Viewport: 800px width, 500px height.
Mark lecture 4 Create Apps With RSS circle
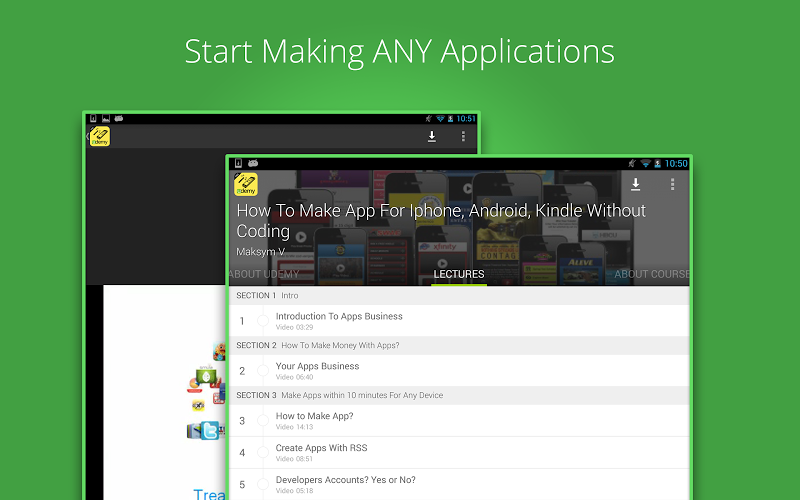tap(263, 452)
